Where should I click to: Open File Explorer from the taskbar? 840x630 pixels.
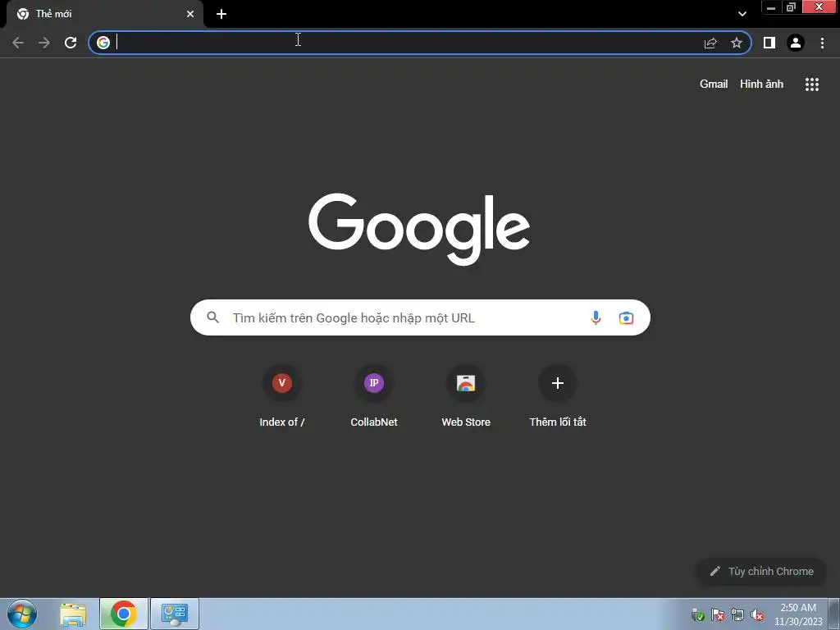coord(73,614)
